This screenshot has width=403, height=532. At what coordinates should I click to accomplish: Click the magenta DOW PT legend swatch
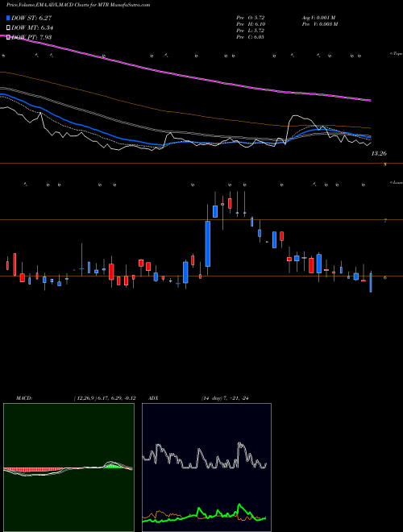tap(9, 37)
